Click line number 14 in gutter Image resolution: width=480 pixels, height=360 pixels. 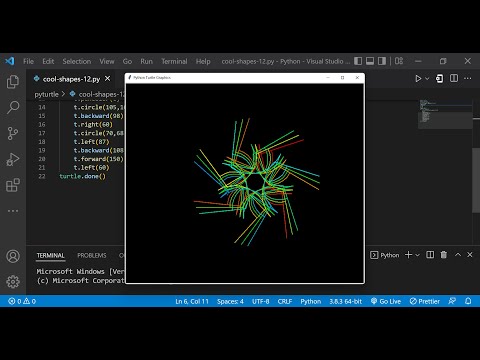42,107
